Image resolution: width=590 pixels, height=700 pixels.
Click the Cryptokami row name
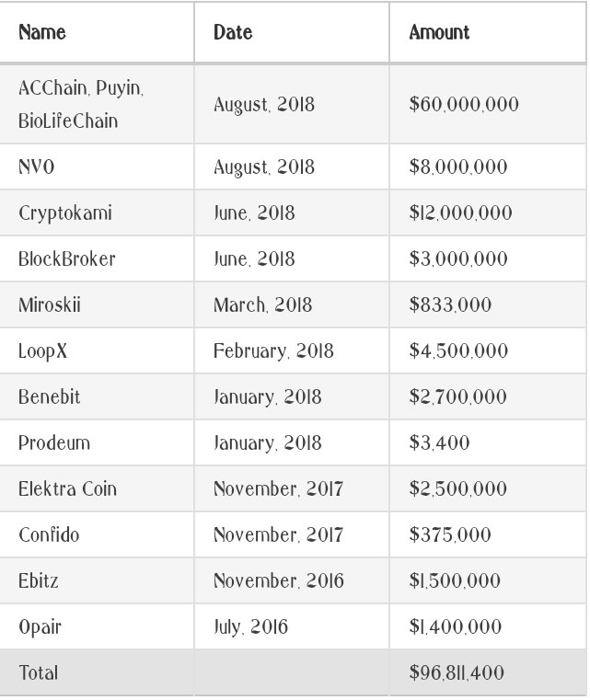(65, 213)
